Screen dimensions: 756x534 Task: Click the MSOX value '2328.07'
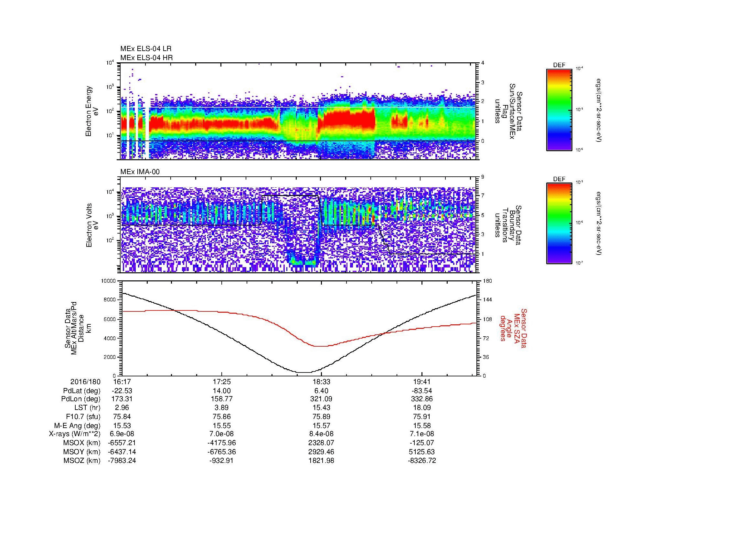[x=322, y=443]
